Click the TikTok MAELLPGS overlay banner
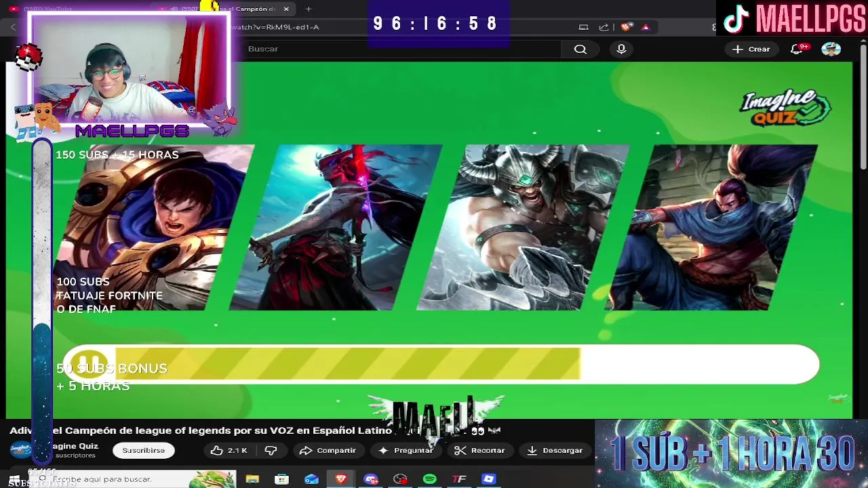The height and width of the screenshot is (488, 868). point(792,18)
